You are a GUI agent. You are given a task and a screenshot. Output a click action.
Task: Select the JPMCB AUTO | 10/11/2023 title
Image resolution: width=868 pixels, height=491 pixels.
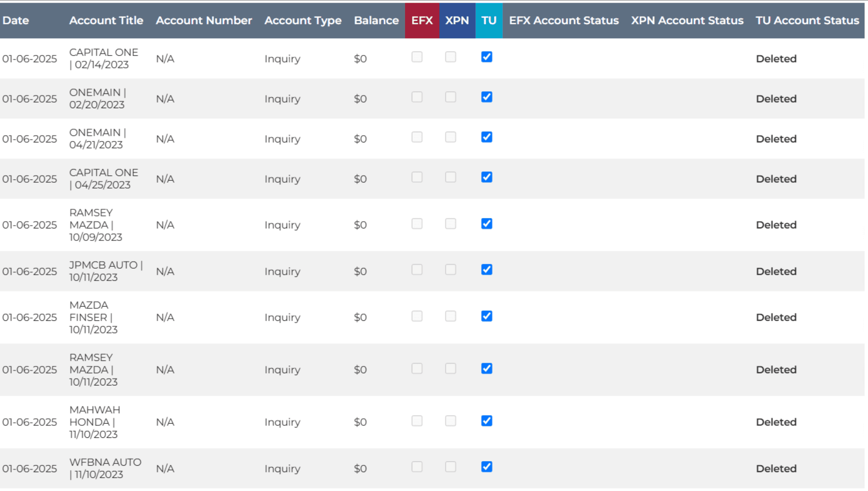pos(106,271)
